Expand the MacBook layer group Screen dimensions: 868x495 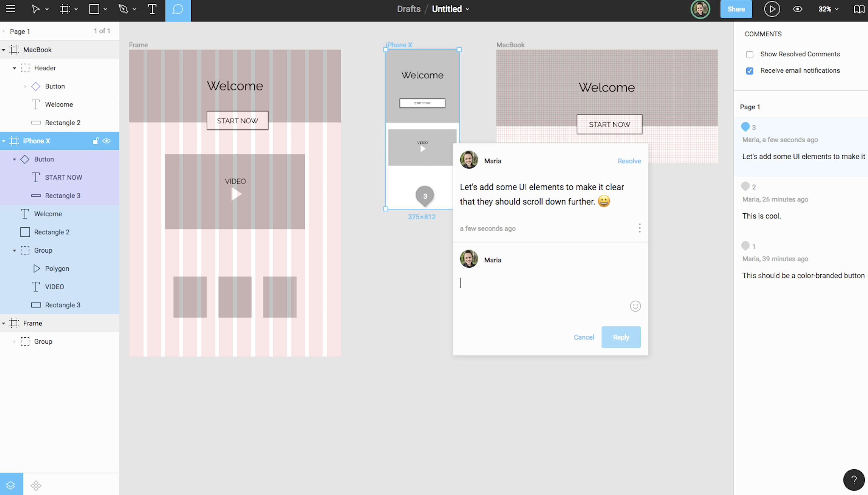coord(4,50)
